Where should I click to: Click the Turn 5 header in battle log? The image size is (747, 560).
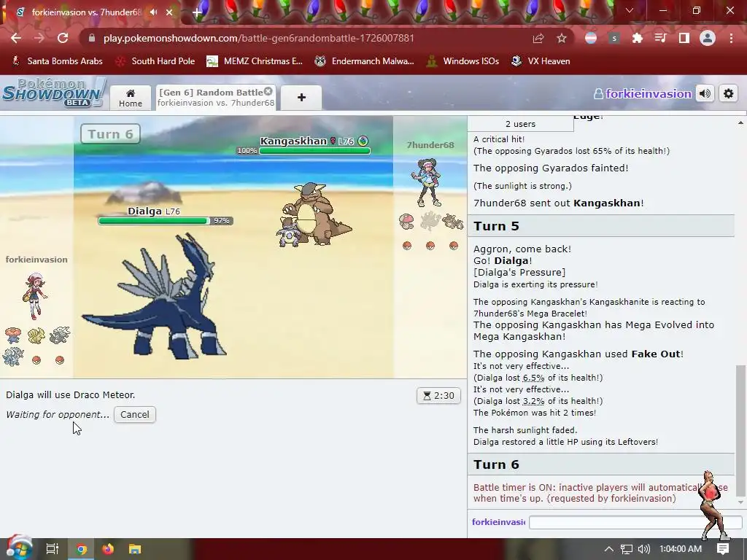(601, 226)
